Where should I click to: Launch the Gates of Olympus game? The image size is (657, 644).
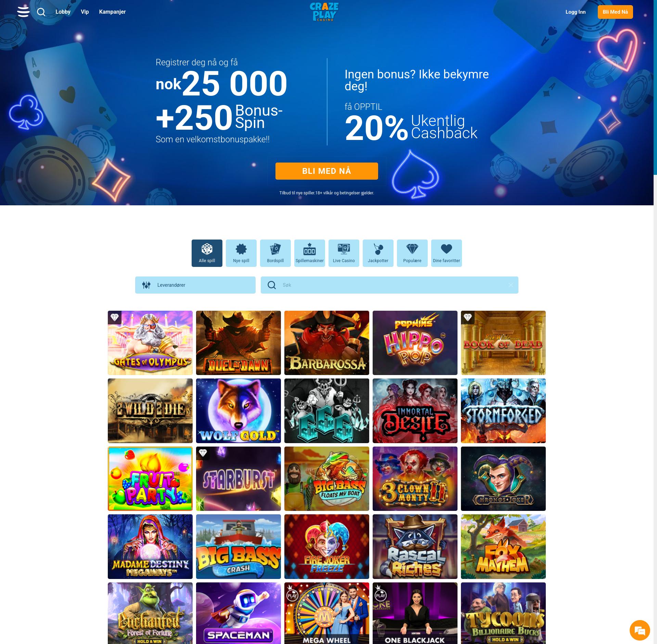(150, 343)
